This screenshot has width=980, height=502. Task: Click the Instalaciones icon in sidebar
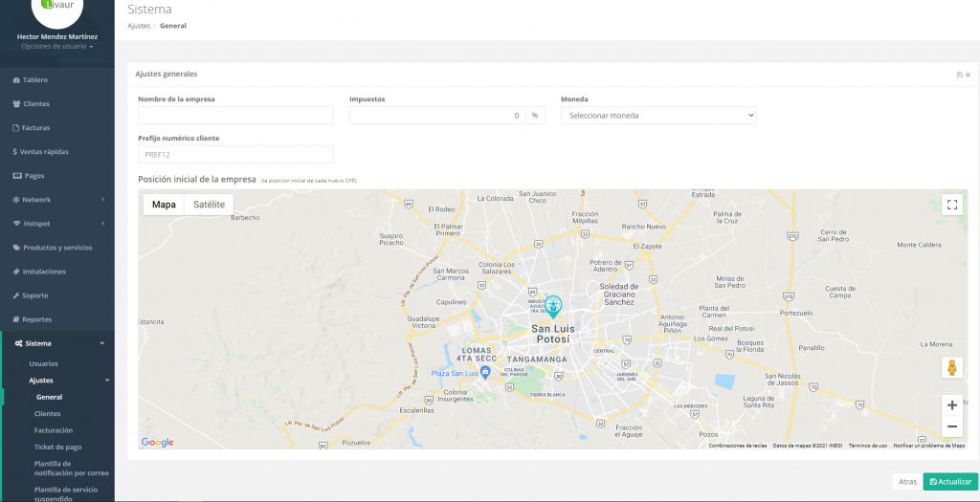16,272
